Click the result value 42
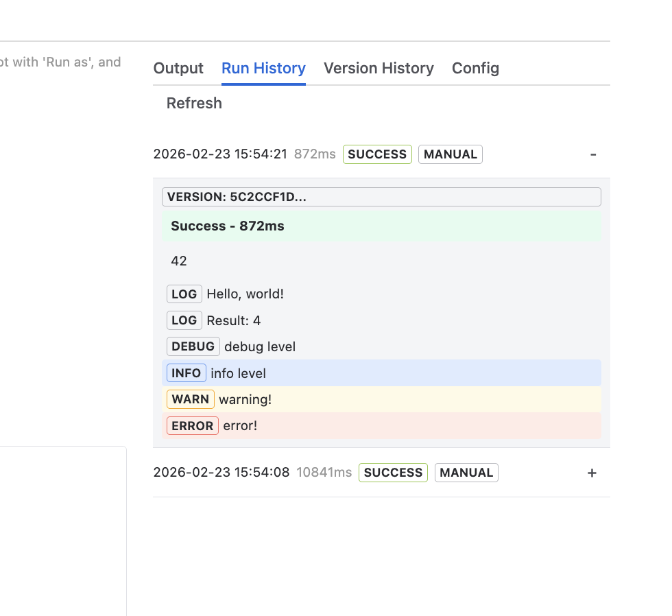 click(x=179, y=261)
